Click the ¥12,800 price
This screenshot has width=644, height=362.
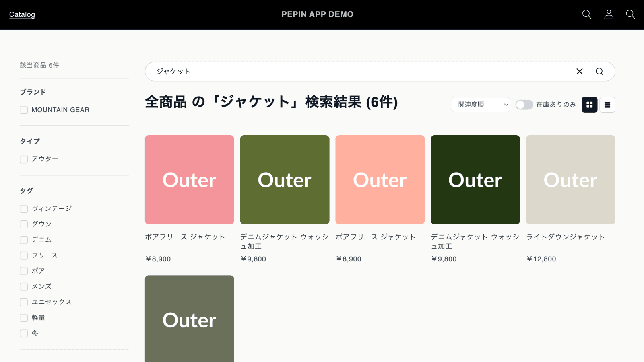pos(541,259)
